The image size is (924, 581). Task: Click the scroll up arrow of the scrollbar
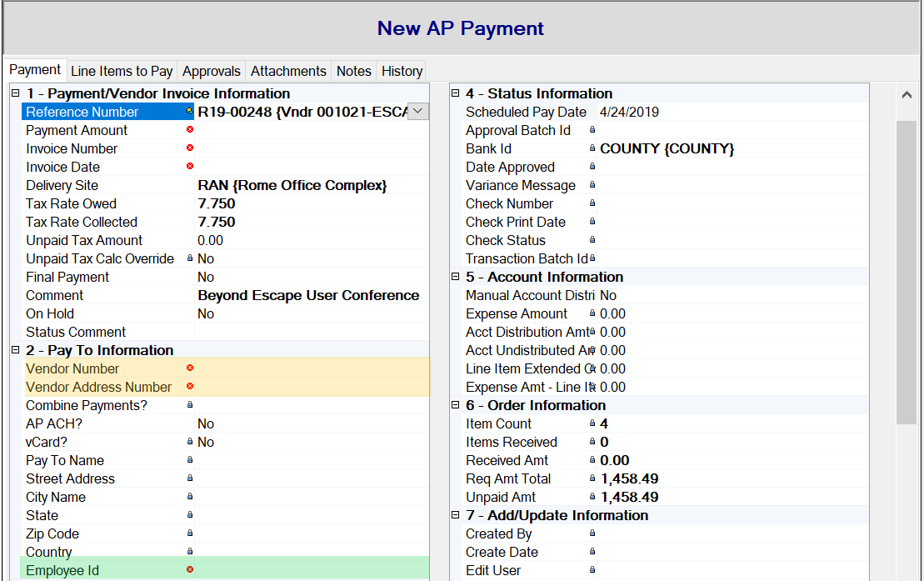907,94
